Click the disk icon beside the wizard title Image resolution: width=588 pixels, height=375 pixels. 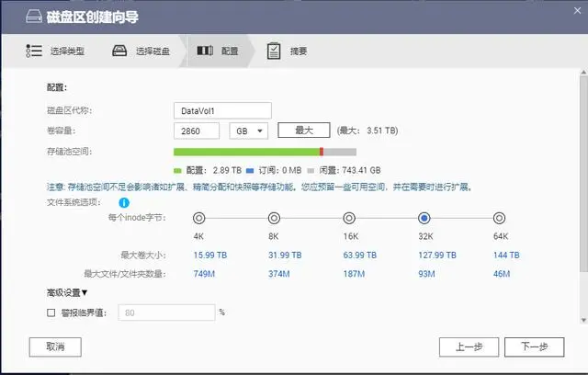pos(34,17)
